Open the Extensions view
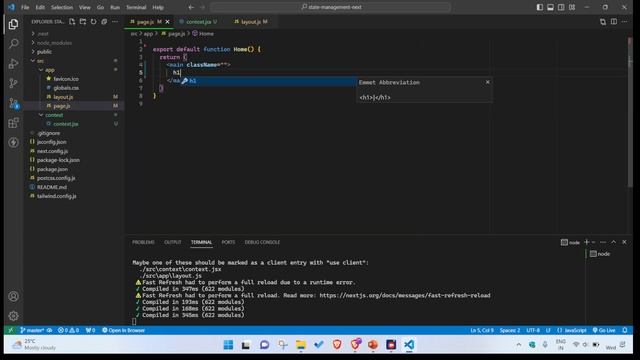 (13, 123)
